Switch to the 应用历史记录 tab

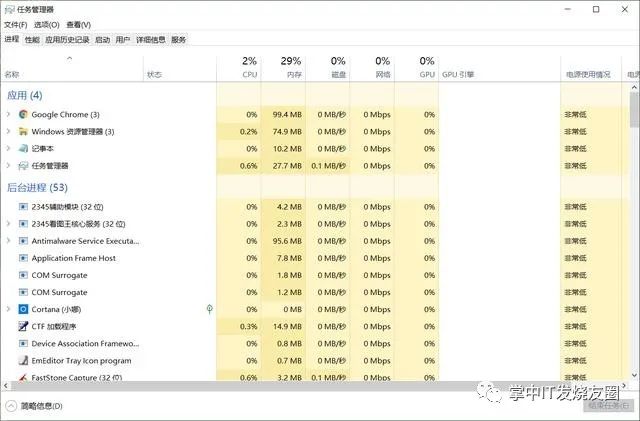(x=67, y=40)
